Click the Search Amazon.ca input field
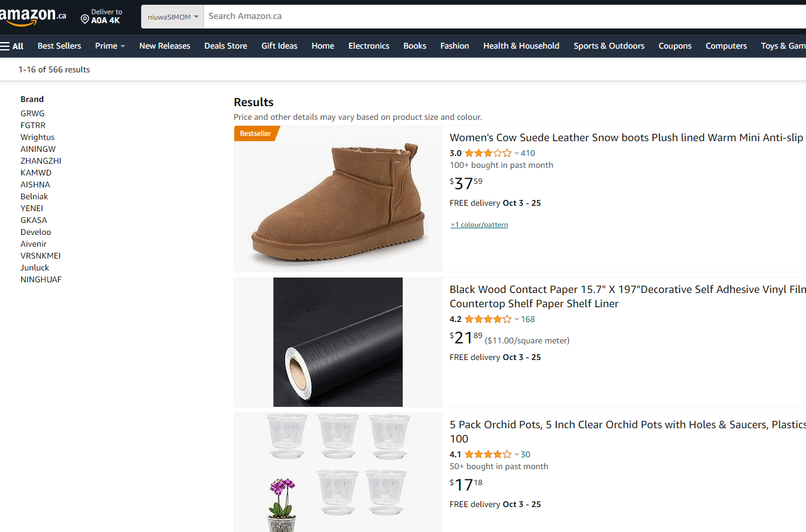Viewport: 806px width, 532px height. [474, 16]
